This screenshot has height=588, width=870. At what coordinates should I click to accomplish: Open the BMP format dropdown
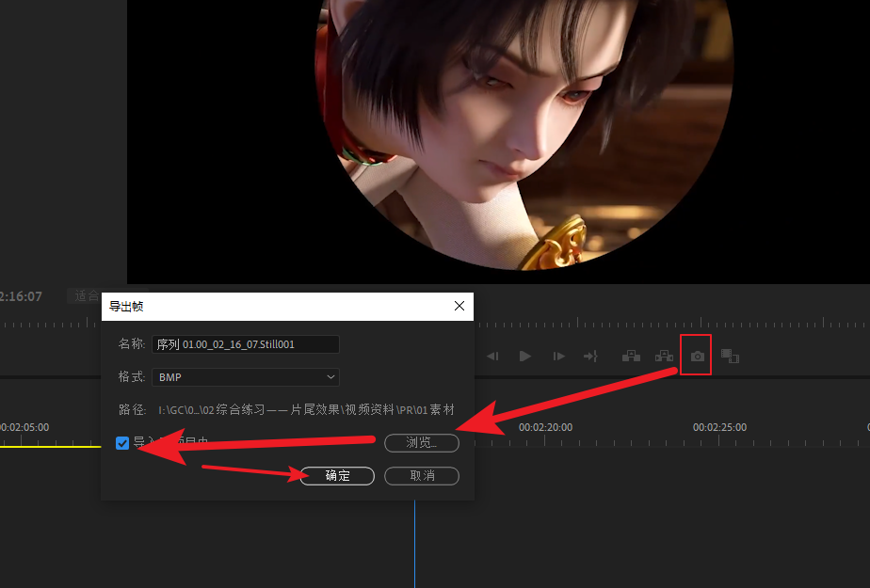[245, 376]
